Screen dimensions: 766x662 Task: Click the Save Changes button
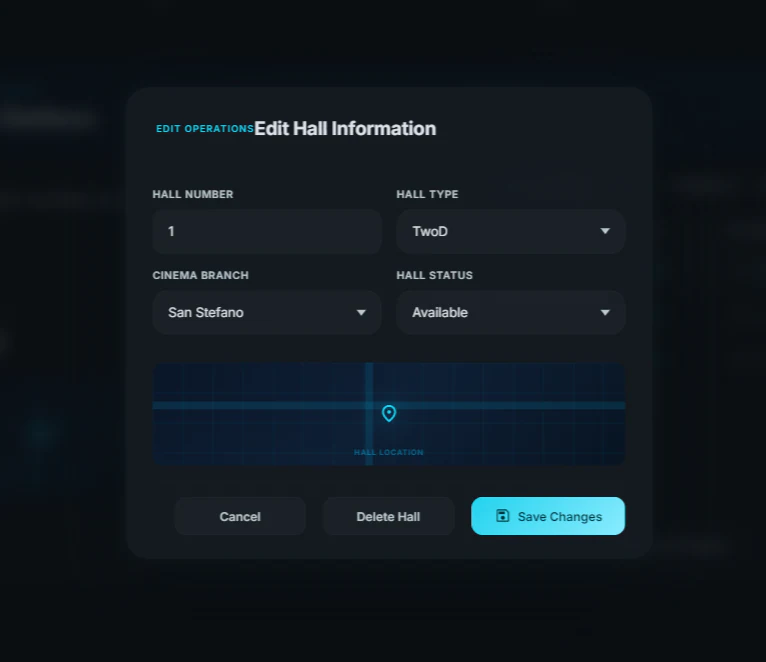coord(548,516)
